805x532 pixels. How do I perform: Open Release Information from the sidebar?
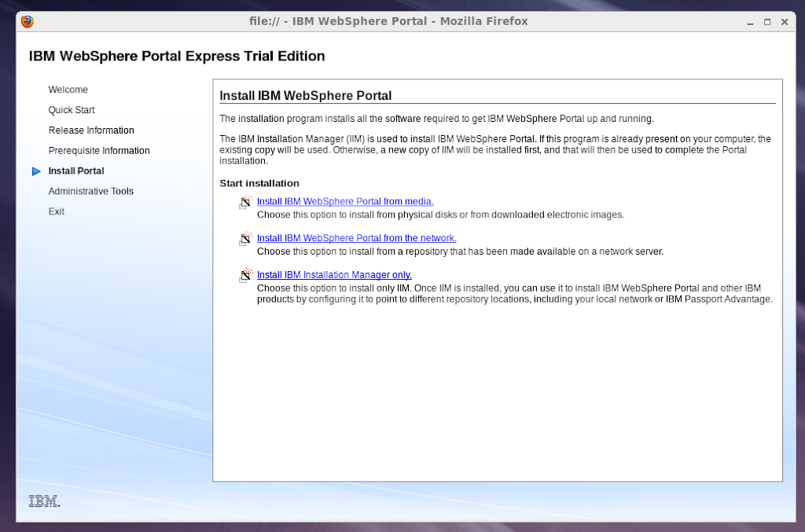click(91, 130)
